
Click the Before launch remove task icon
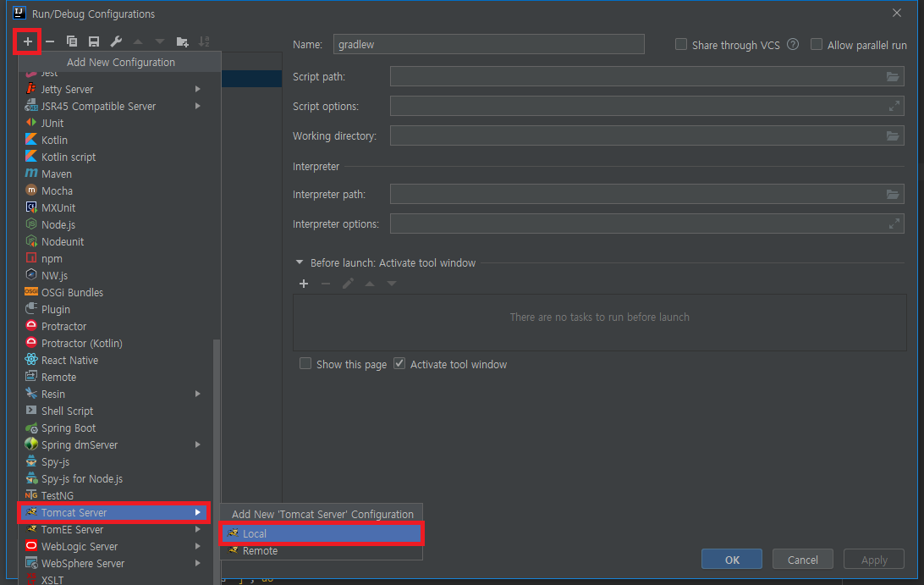tap(325, 284)
